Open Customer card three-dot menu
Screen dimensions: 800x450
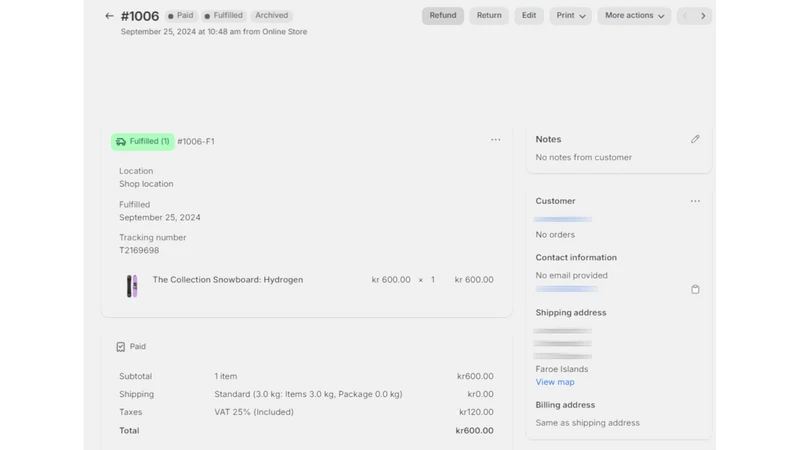pos(695,201)
